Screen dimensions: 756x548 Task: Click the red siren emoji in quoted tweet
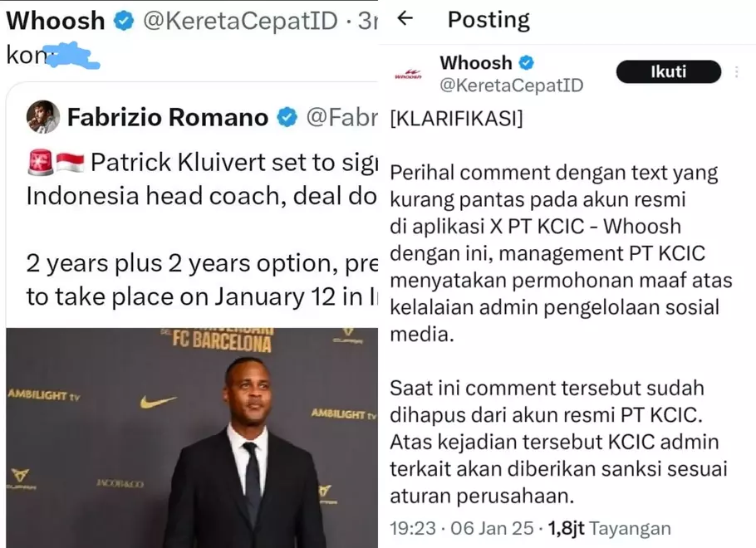[41, 163]
